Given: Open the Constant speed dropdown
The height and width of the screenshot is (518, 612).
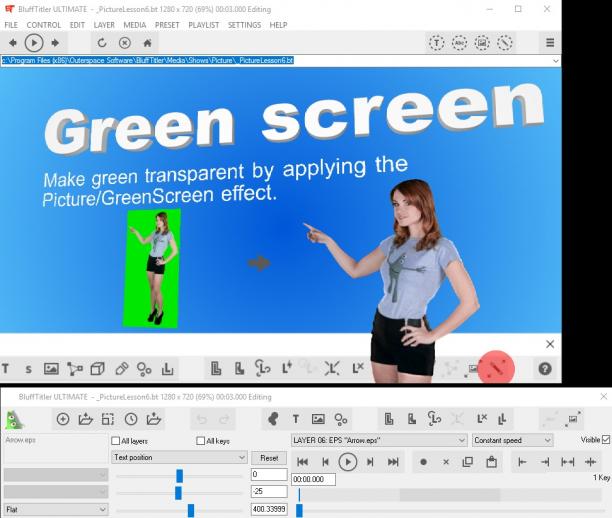Looking at the screenshot, I should pos(512,440).
